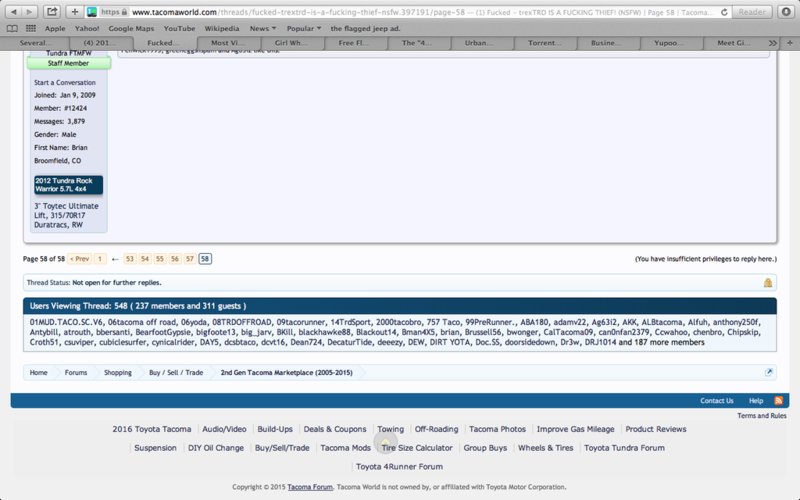Reload page with the refresh icon
This screenshot has height=500, width=800.
(724, 12)
